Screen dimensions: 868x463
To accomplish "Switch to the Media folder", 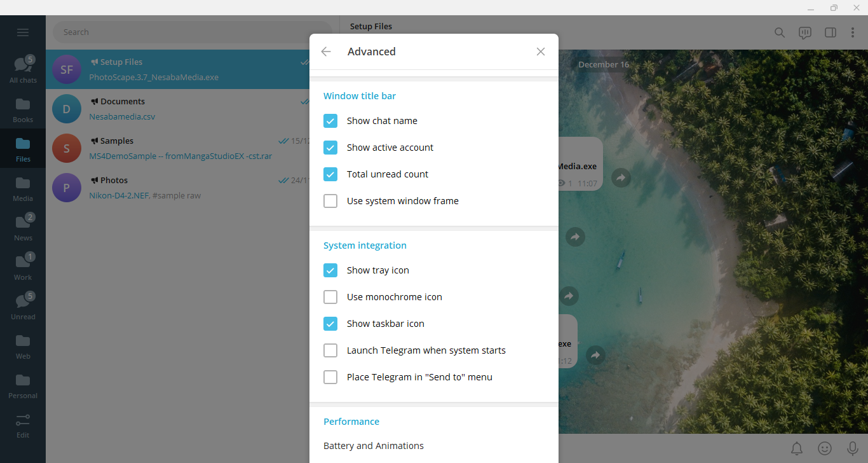I will 23,188.
